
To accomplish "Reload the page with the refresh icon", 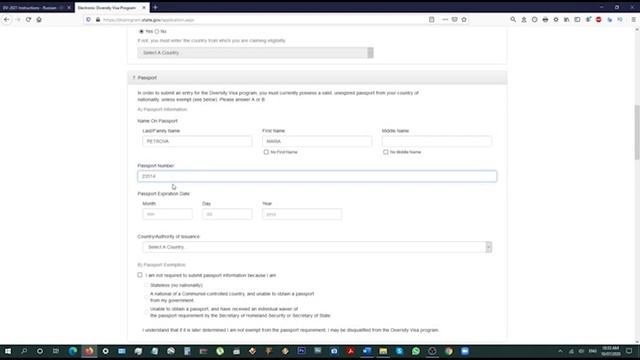I will (28, 20).
